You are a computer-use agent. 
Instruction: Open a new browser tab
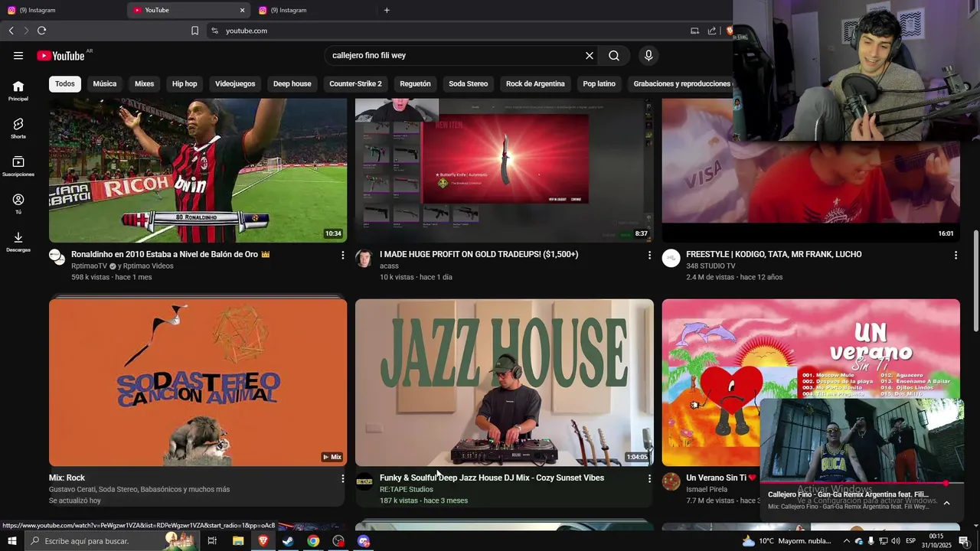[387, 10]
